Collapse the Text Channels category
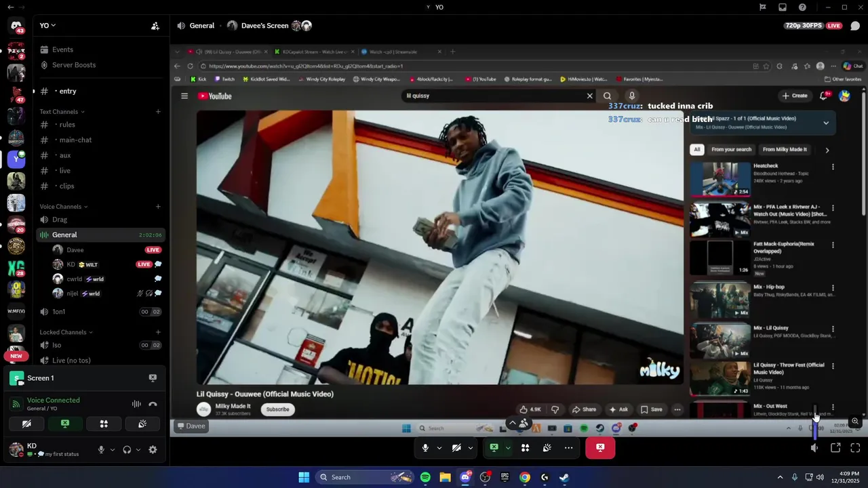 [x=62, y=112]
